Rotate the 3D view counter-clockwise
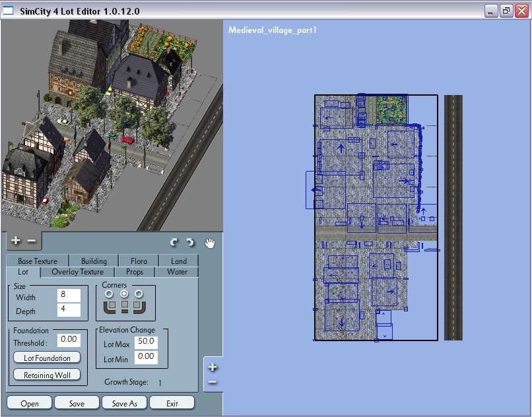Image resolution: width=532 pixels, height=417 pixels. pyautogui.click(x=174, y=242)
